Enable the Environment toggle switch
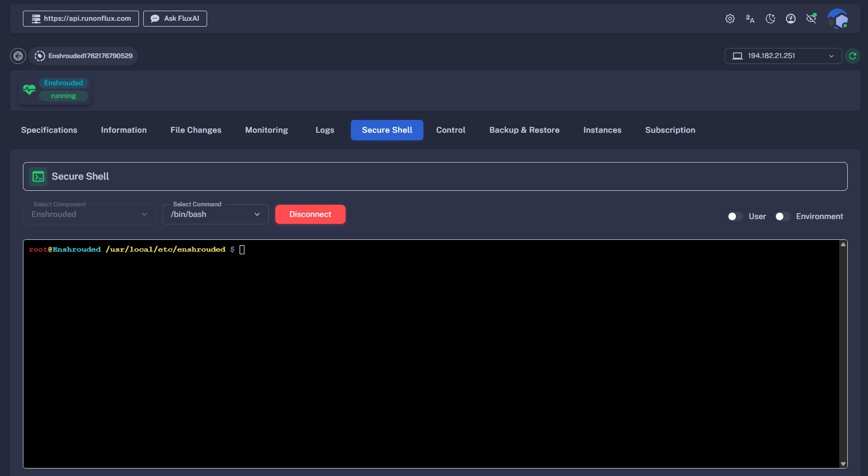The height and width of the screenshot is (476, 868). 782,216
